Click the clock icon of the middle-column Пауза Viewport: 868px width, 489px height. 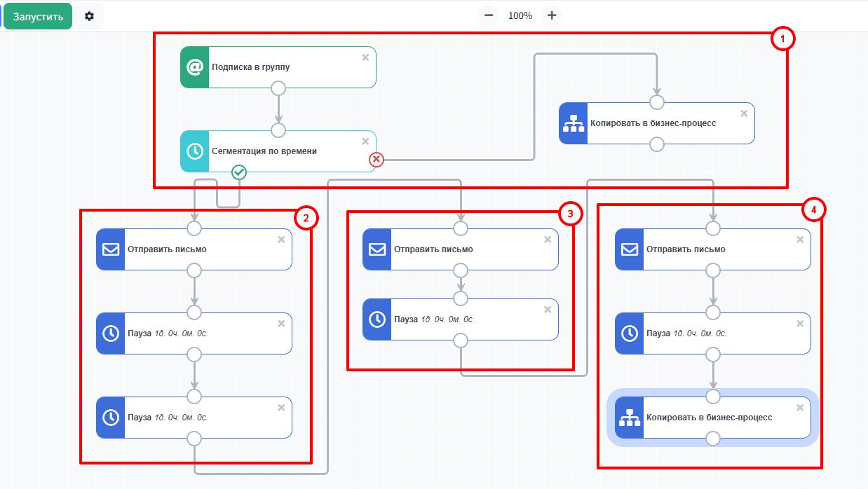point(377,319)
